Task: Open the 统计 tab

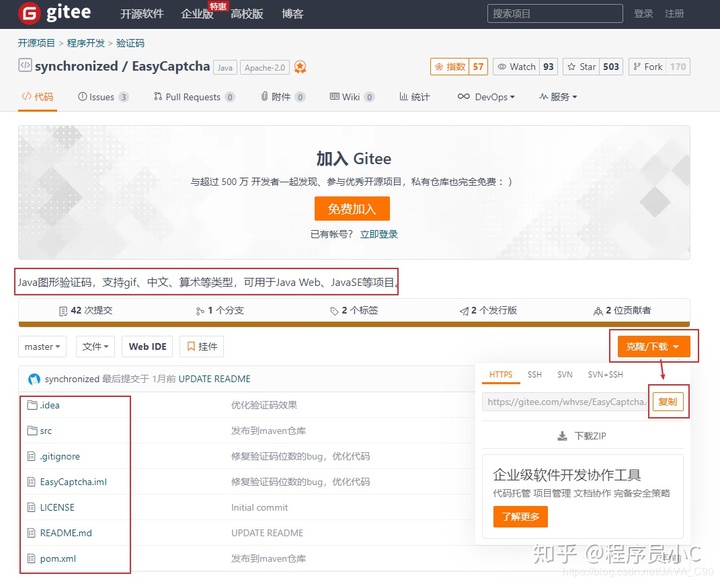Action: (x=415, y=97)
